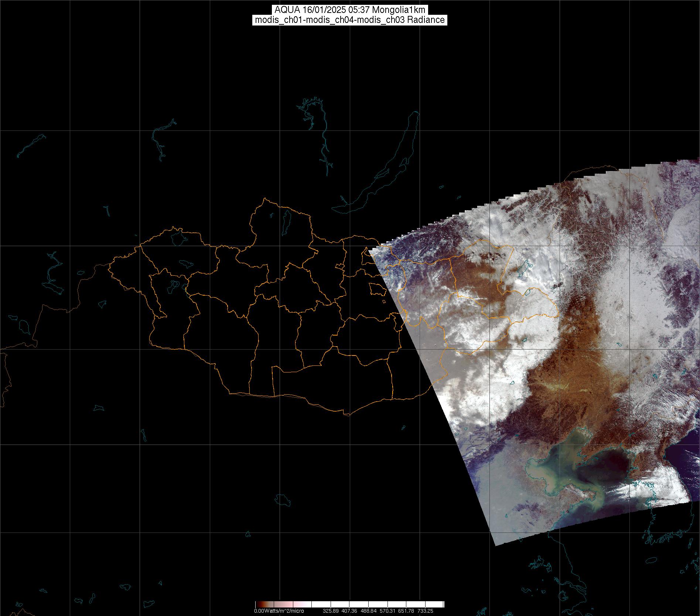This screenshot has height=616, width=700.
Task: Click the 407.36 legend value
Action: [x=350, y=611]
